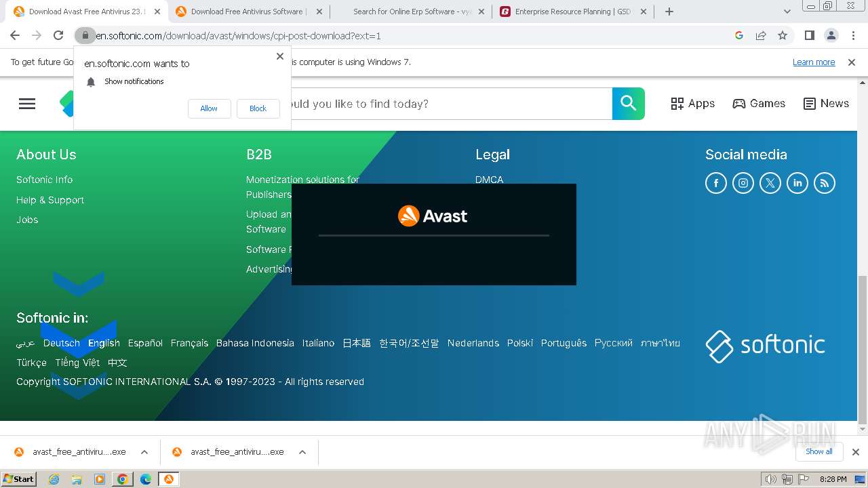This screenshot has height=488, width=868.
Task: Click the search magnifier button
Action: coord(629,104)
